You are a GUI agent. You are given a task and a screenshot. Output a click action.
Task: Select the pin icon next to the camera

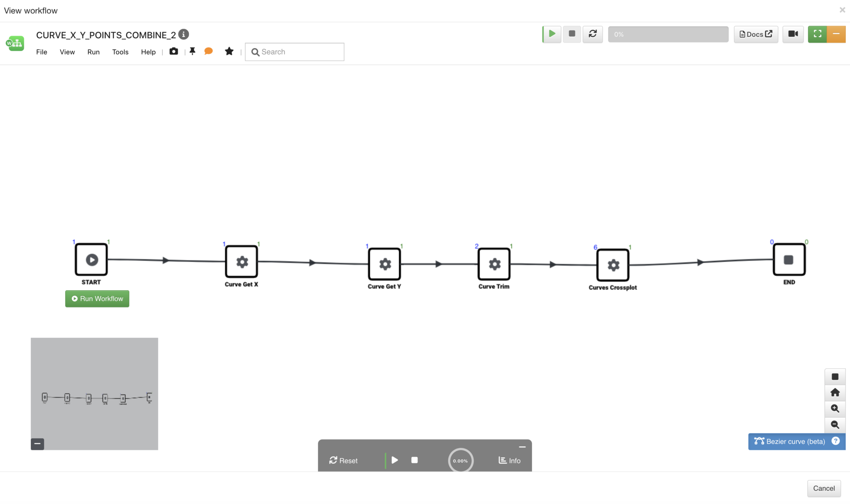[x=192, y=51]
